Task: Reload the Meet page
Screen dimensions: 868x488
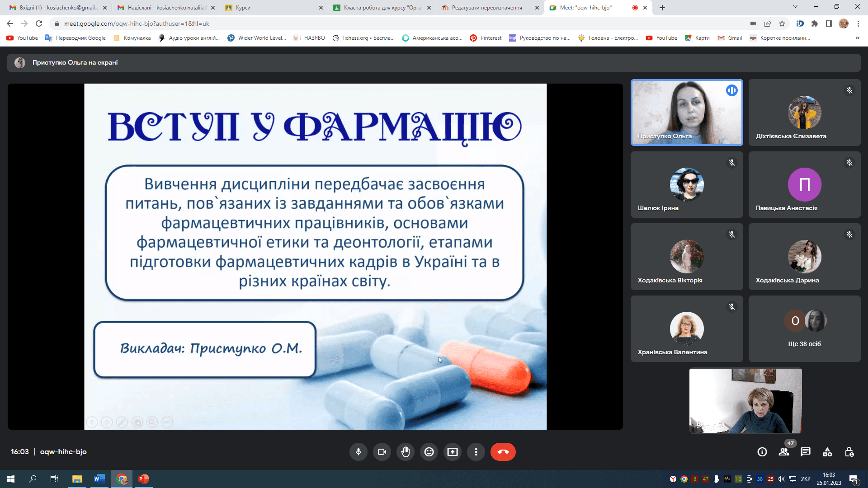Action: coord(39,23)
